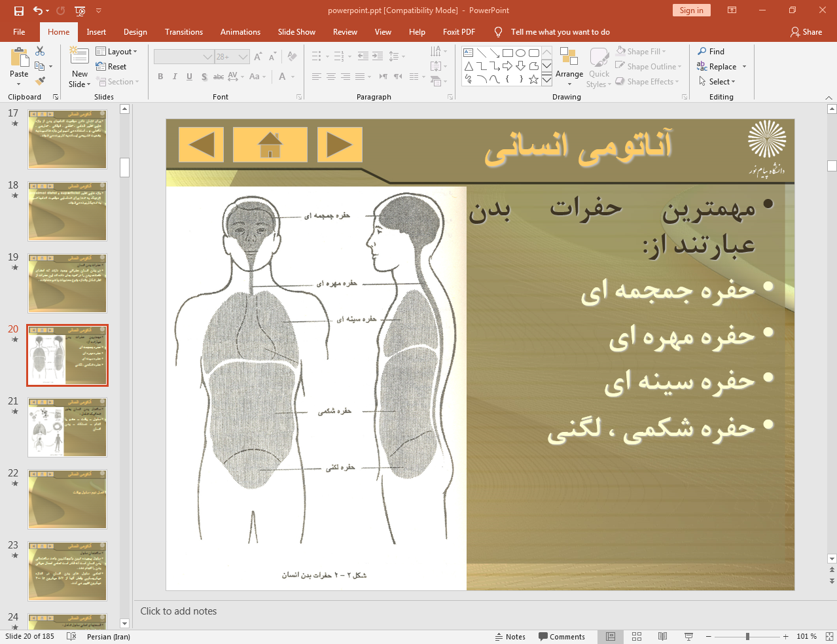The width and height of the screenshot is (837, 644).
Task: Open the File menu tab
Action: [x=19, y=31]
